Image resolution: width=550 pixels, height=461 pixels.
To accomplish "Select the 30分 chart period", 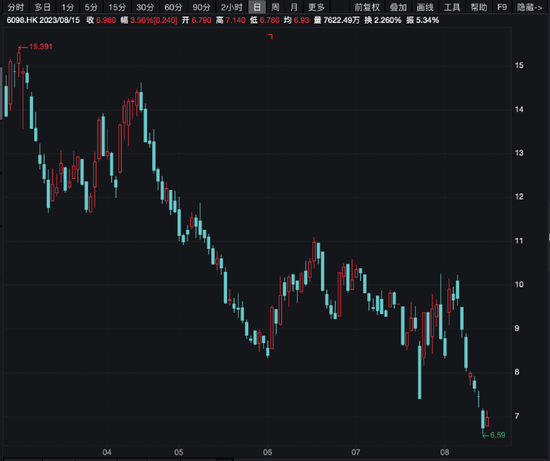I will point(145,7).
